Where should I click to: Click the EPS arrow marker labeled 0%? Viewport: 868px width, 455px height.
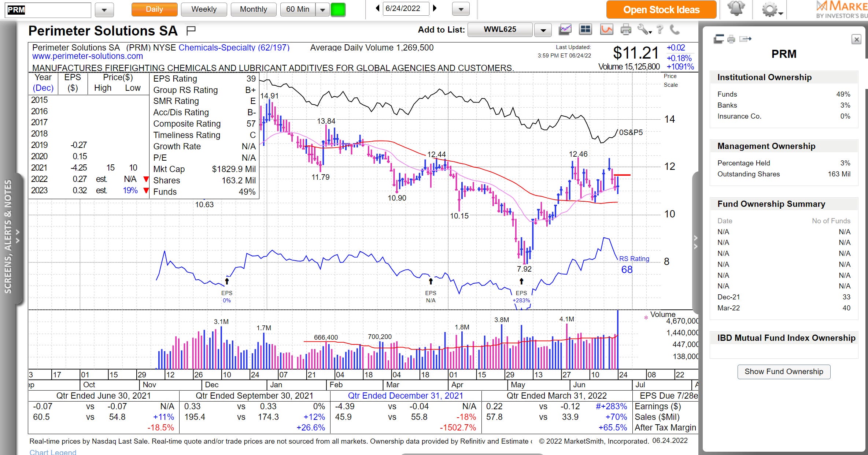(227, 281)
